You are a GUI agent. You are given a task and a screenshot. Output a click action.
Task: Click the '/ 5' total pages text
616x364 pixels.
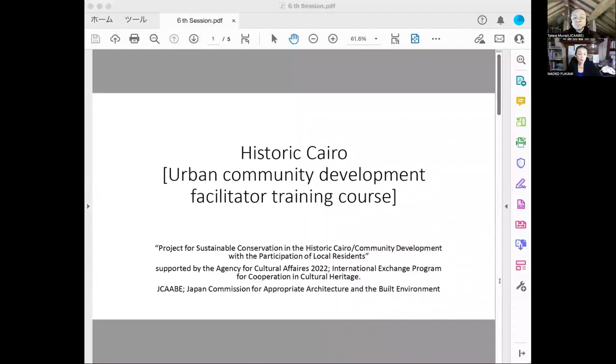tap(226, 39)
